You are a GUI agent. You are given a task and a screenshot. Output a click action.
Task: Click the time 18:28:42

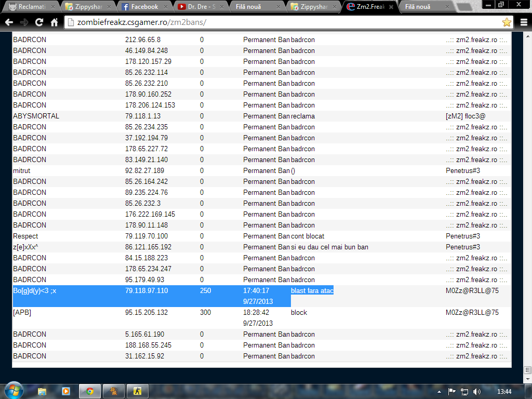pos(256,312)
